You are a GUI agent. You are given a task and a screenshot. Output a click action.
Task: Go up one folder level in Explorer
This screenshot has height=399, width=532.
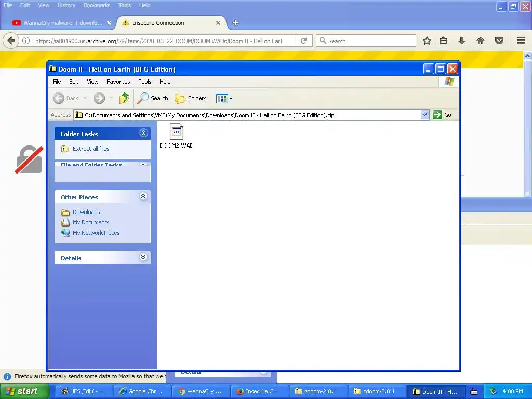click(124, 98)
